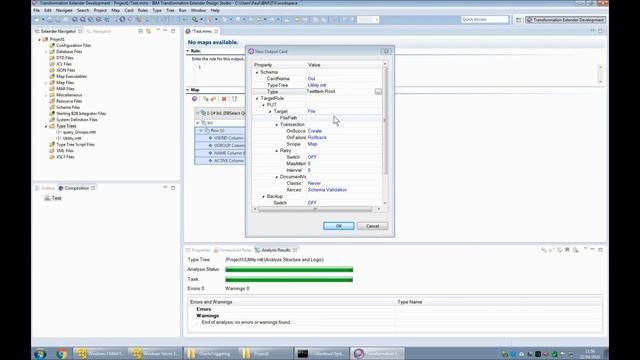This screenshot has height=360, width=640.
Task: Open the Windows Start button
Action: (40, 353)
